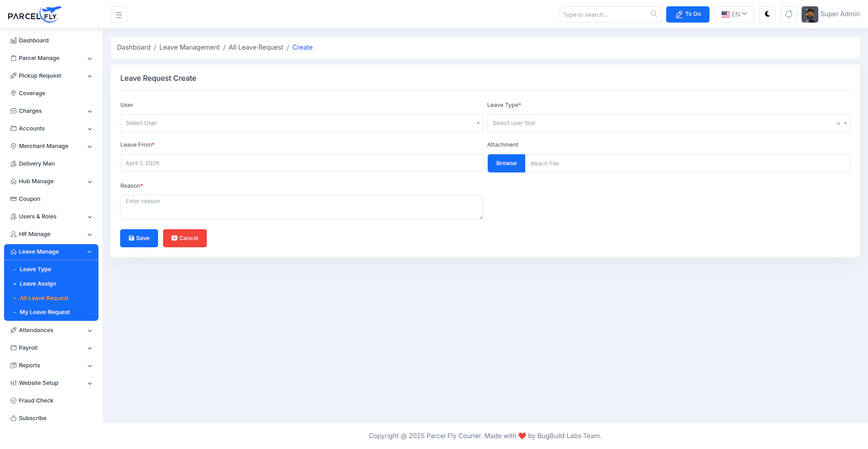Image resolution: width=868 pixels, height=449 pixels.
Task: Open the Coverage section icon
Action: point(13,93)
